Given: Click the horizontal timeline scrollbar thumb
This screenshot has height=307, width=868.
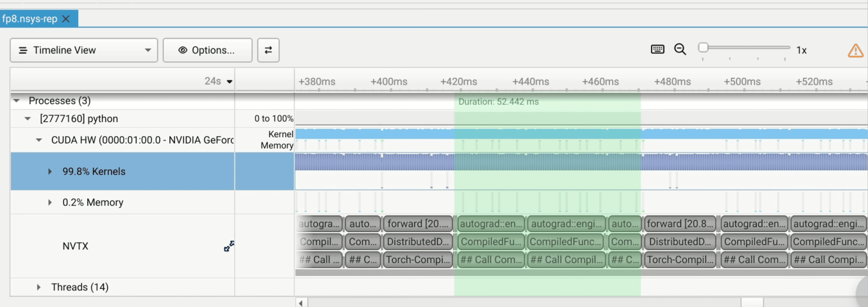Looking at the screenshot, I should pyautogui.click(x=752, y=303).
